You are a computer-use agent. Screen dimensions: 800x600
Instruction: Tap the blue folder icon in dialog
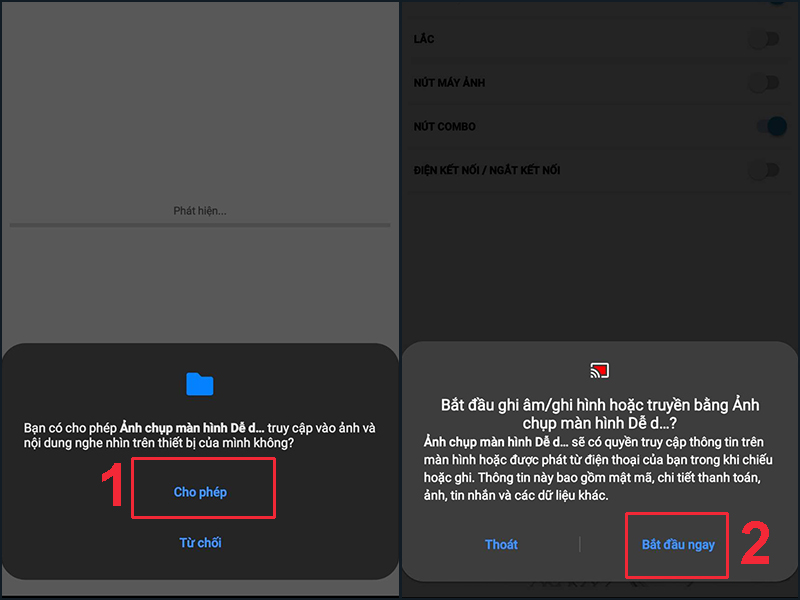tap(199, 384)
